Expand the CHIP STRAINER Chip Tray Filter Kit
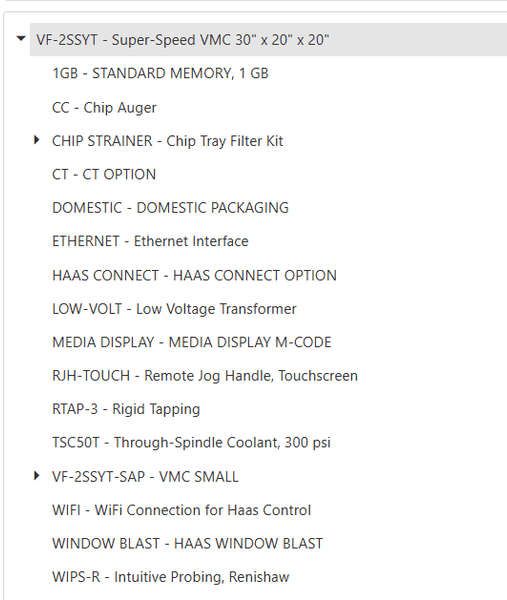The width and height of the screenshot is (507, 600). [x=37, y=140]
